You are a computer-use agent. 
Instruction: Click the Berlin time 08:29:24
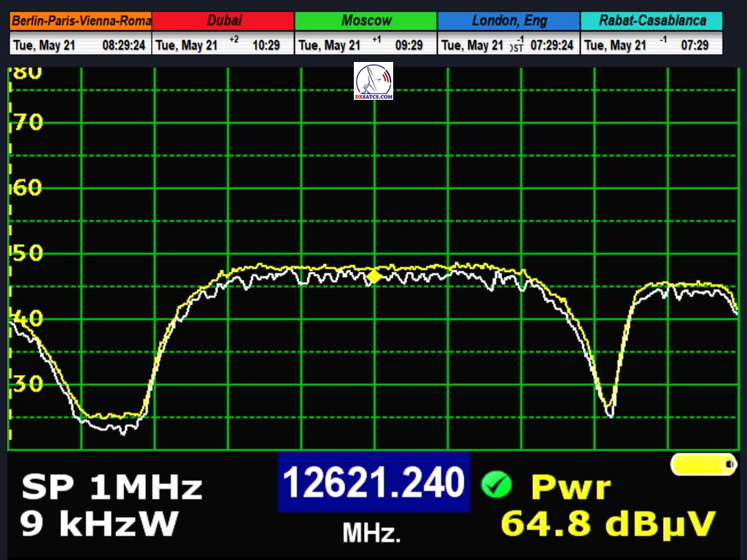(124, 45)
